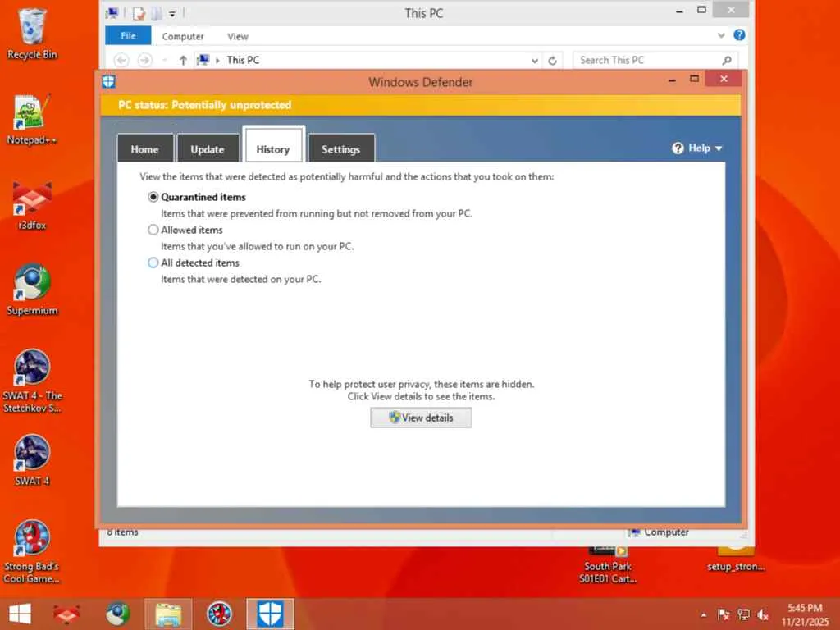Open the Computer ribbon tab in This PC
This screenshot has height=630, width=840.
(183, 36)
